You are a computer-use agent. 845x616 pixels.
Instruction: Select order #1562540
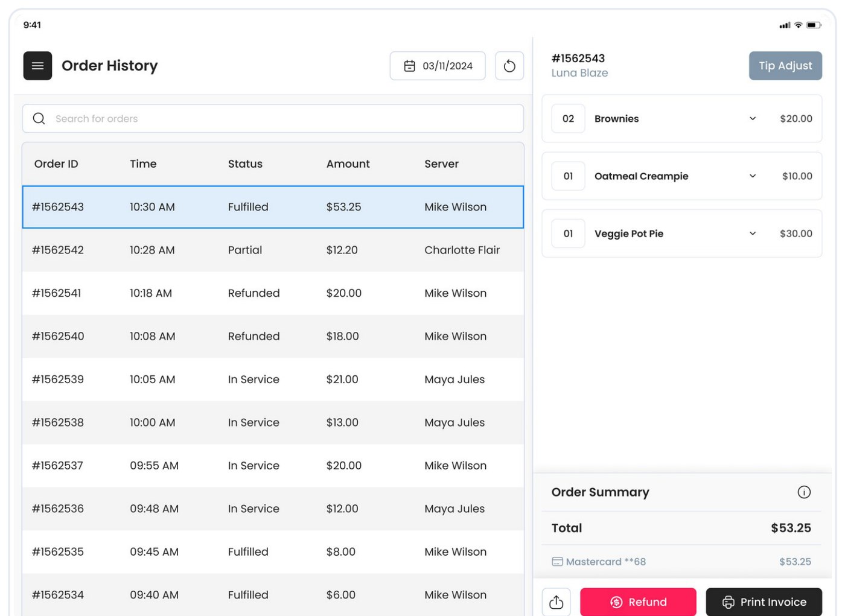273,336
